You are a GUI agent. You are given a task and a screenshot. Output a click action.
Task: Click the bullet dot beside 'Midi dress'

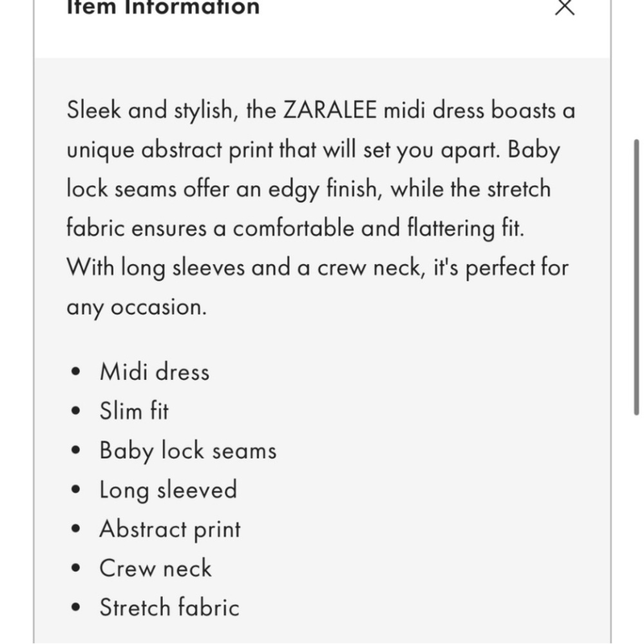point(75,372)
